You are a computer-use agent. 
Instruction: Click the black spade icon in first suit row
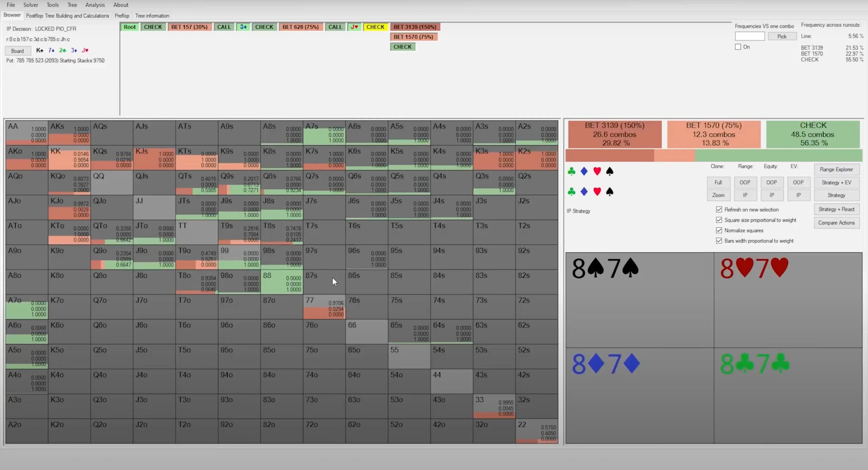610,171
